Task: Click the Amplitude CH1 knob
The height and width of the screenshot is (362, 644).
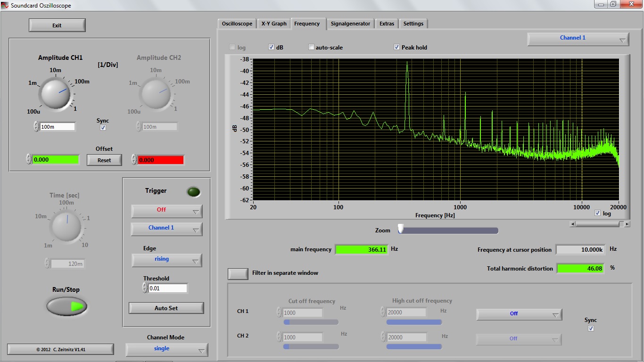Action: click(55, 92)
